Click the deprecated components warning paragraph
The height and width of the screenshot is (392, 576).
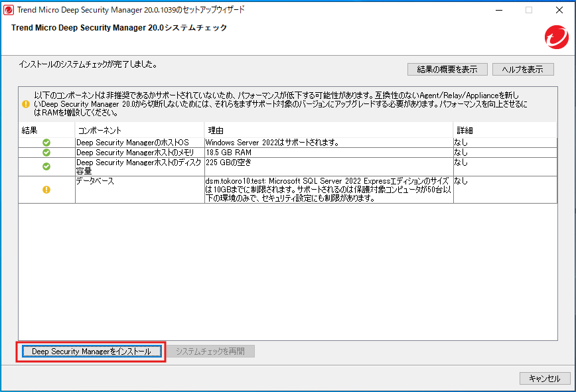click(281, 104)
